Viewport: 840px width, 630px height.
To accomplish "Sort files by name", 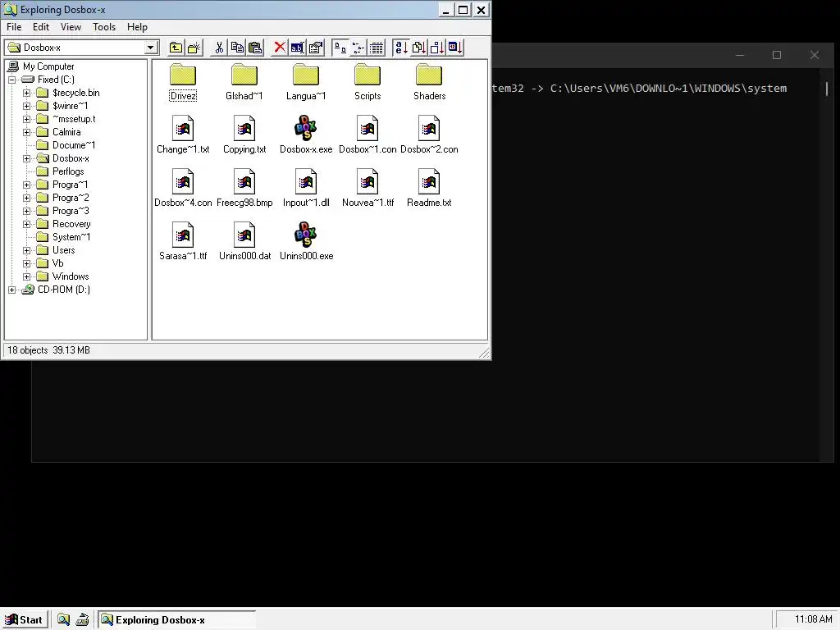I will tap(400, 48).
